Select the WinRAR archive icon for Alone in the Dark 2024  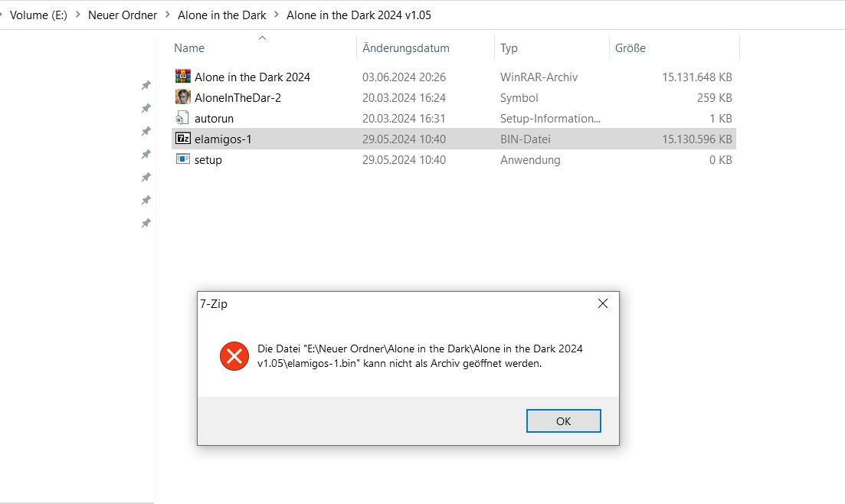pyautogui.click(x=182, y=77)
